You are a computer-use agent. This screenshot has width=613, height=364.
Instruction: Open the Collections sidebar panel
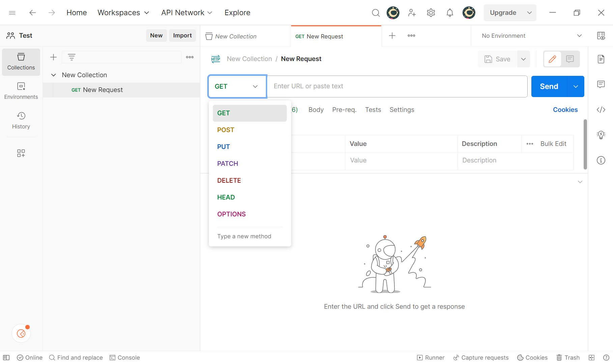[x=21, y=62]
